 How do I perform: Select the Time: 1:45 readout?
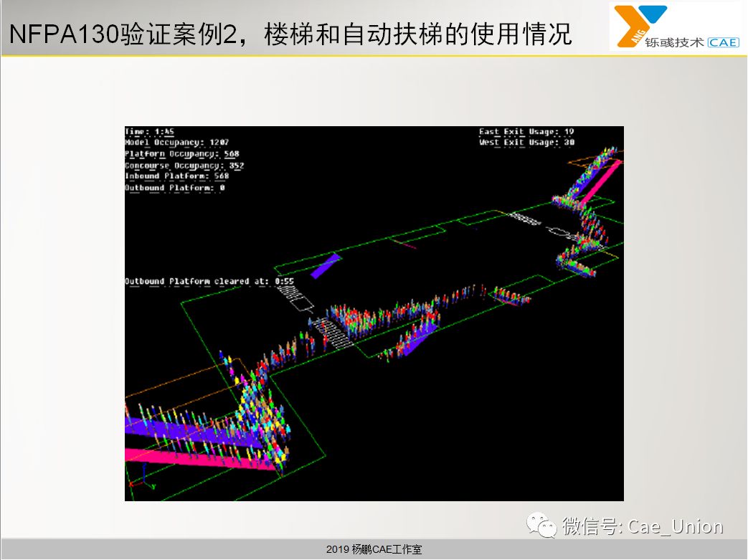click(149, 132)
